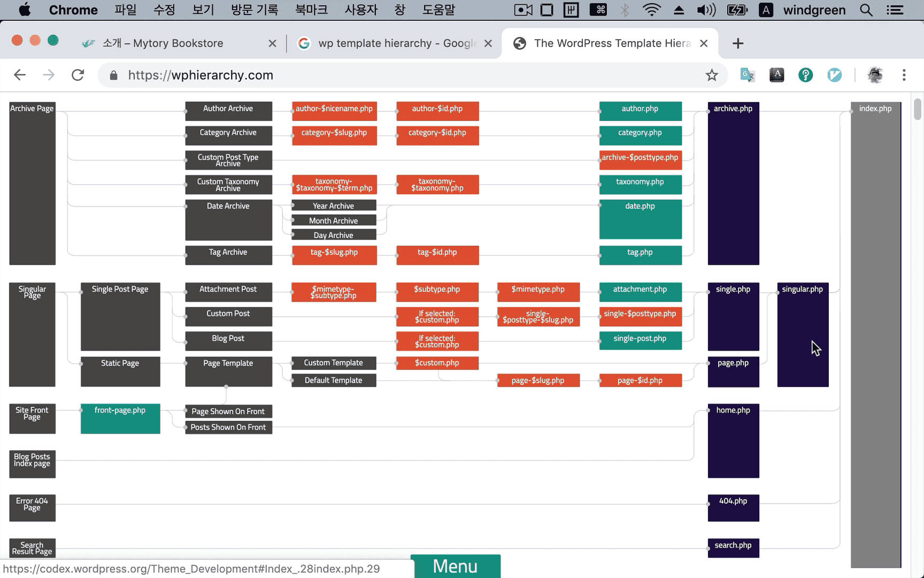Click the eject icon in menu bar

pos(679,10)
